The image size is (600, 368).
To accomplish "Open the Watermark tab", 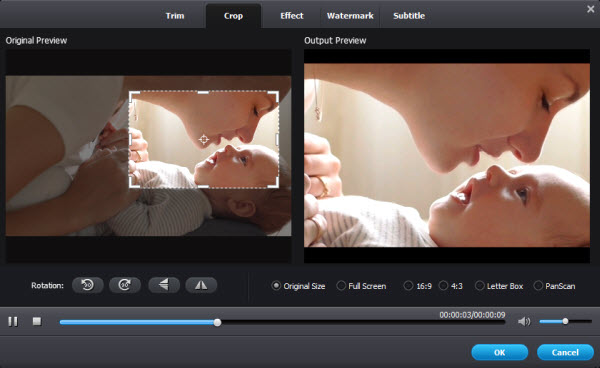I will 350,16.
